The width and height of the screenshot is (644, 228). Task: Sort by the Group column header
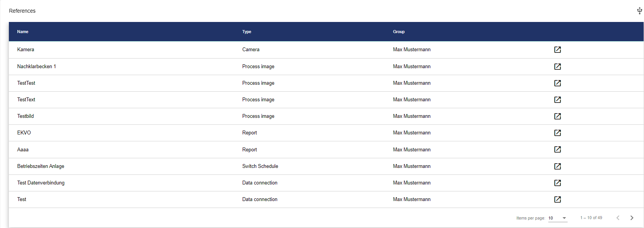(x=399, y=32)
